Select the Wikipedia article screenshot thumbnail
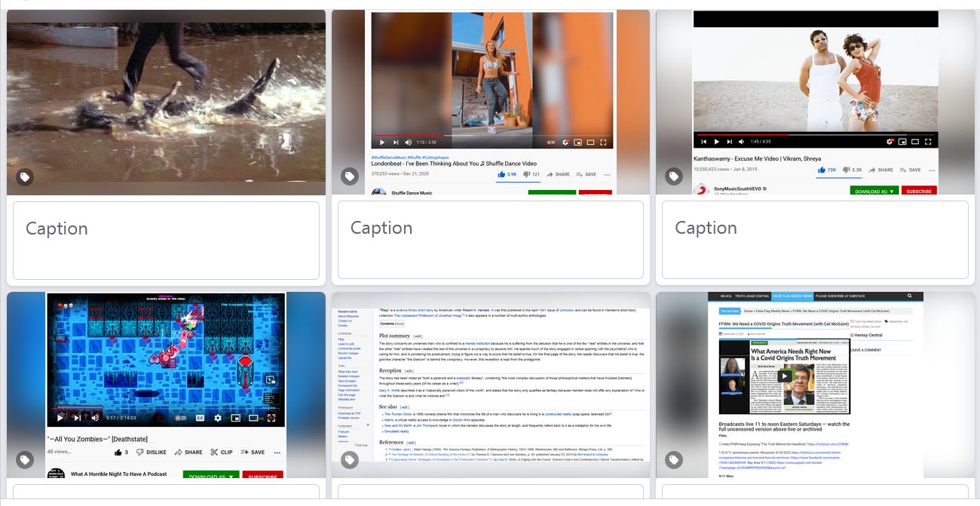This screenshot has height=506, width=980. (491, 385)
